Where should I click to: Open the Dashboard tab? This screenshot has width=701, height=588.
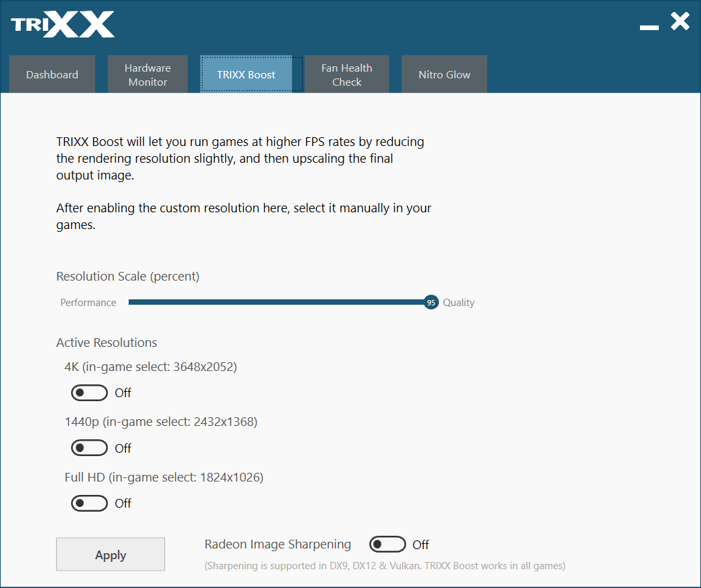pos(52,74)
